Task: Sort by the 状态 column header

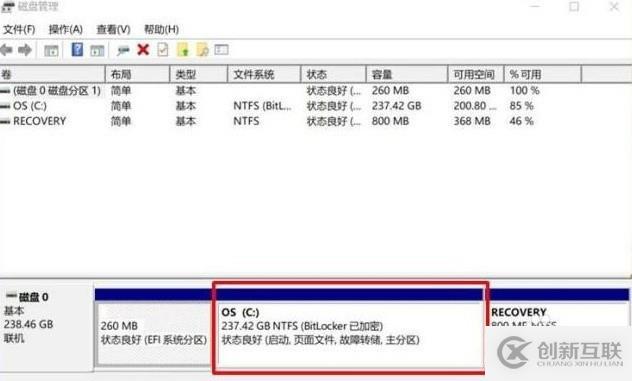Action: pyautogui.click(x=333, y=74)
